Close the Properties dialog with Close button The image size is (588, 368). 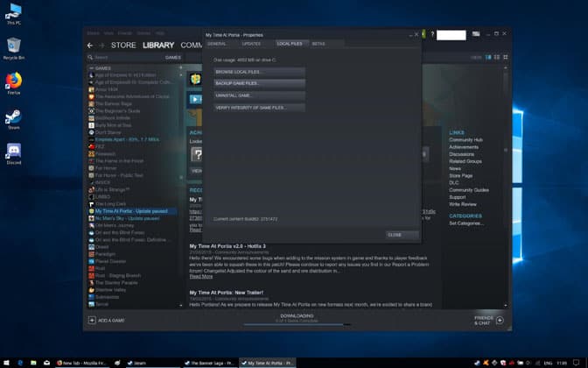click(402, 235)
